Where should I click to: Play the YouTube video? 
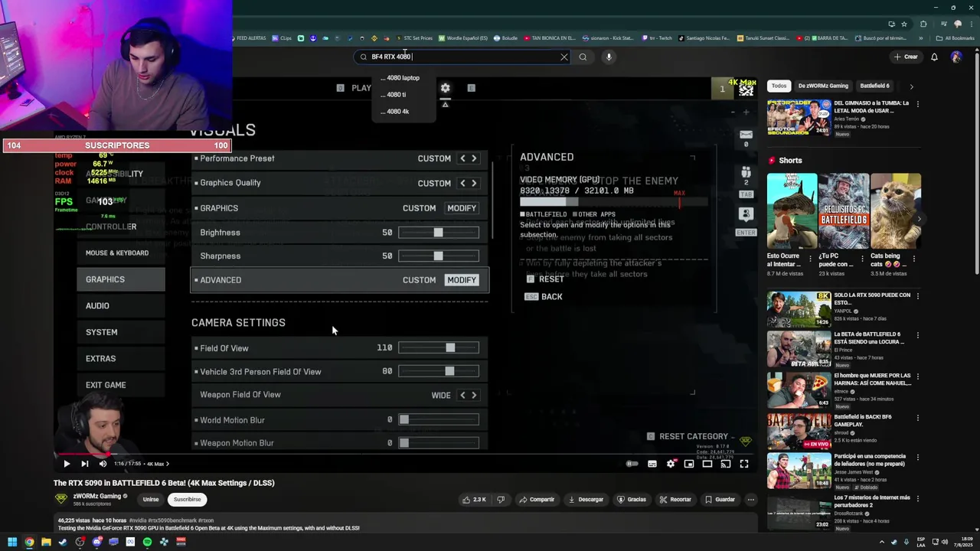point(67,464)
